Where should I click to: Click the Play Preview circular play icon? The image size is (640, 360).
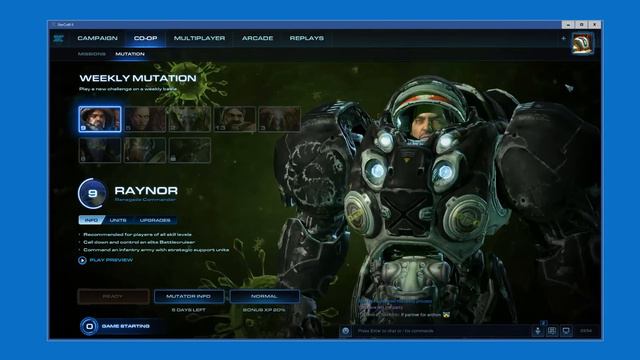pos(82,260)
